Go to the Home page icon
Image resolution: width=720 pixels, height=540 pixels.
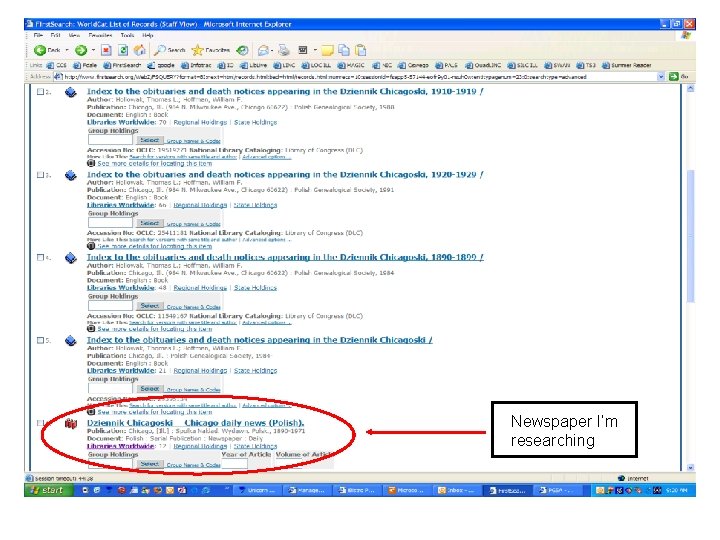coord(140,50)
